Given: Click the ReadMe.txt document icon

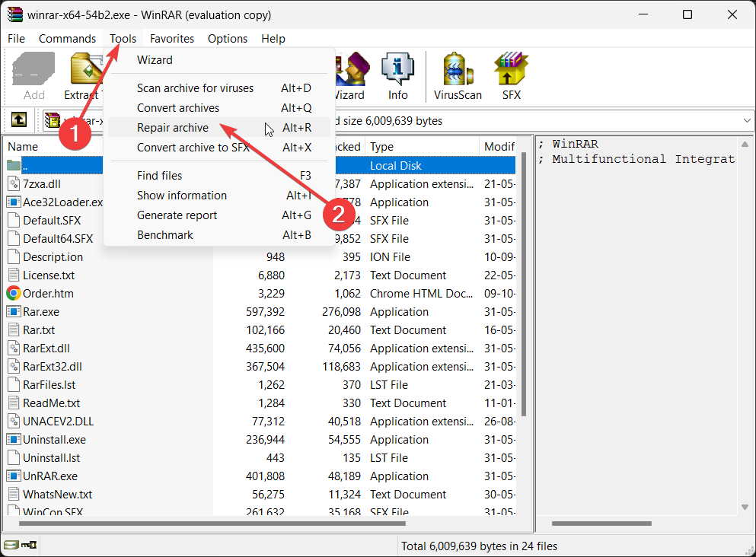Looking at the screenshot, I should 14,403.
